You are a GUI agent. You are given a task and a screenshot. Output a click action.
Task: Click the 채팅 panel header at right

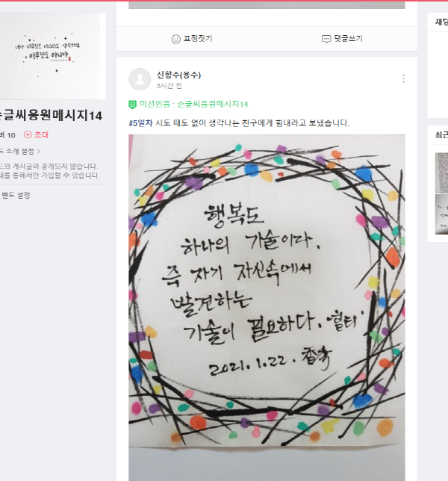[441, 22]
